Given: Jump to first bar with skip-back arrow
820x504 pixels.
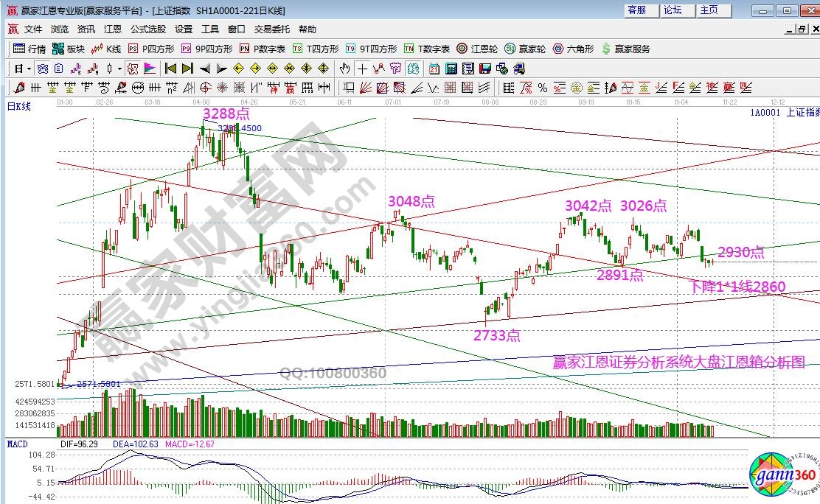Looking at the screenshot, I should 170,69.
